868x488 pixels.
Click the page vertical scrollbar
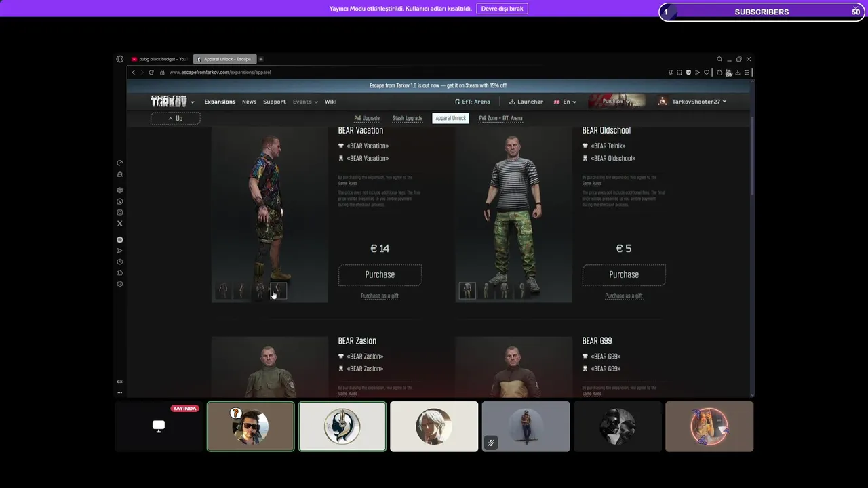(x=752, y=156)
